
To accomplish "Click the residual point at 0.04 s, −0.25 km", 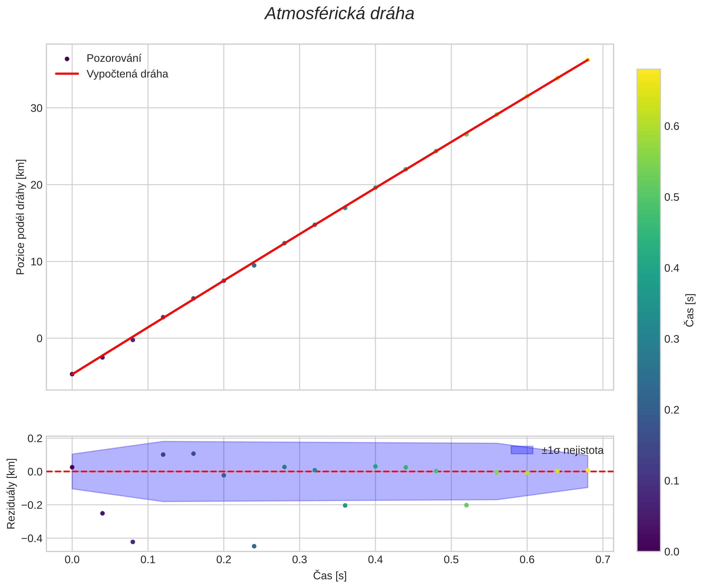I will (103, 513).
